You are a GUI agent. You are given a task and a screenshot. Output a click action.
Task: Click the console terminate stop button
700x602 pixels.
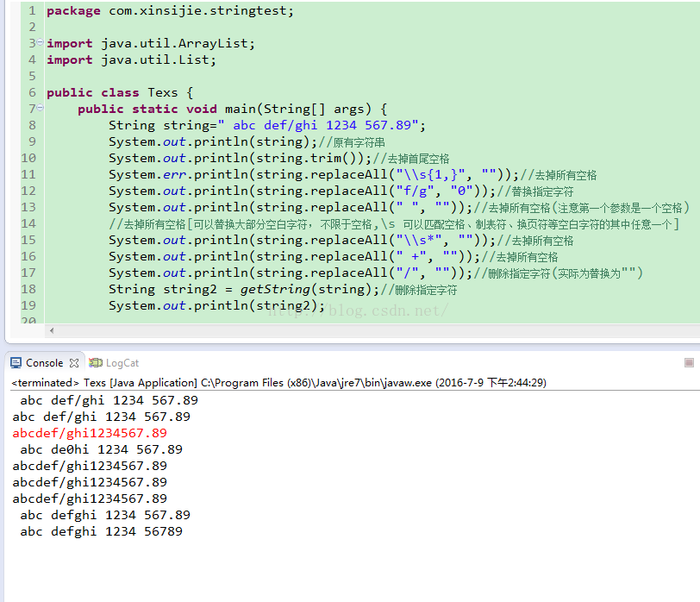tap(689, 362)
